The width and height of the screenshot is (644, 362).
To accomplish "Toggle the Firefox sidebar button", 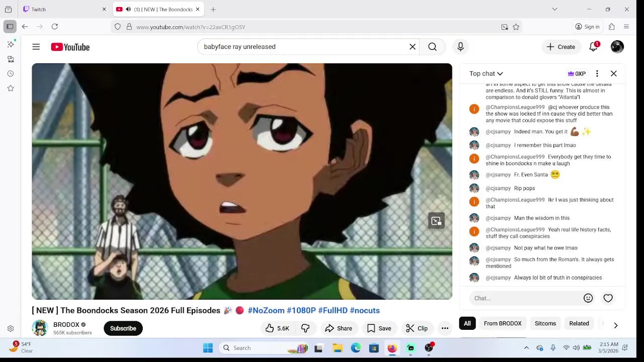I will [x=10, y=27].
